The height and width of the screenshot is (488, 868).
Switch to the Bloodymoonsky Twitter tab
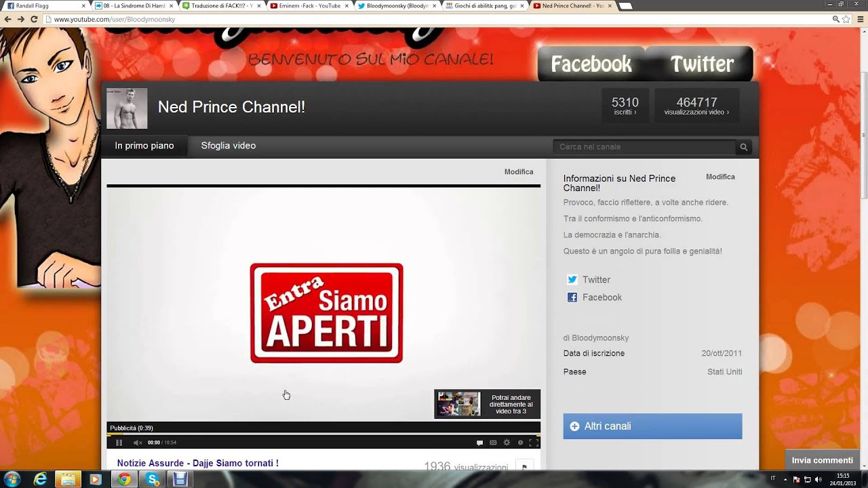pyautogui.click(x=396, y=5)
